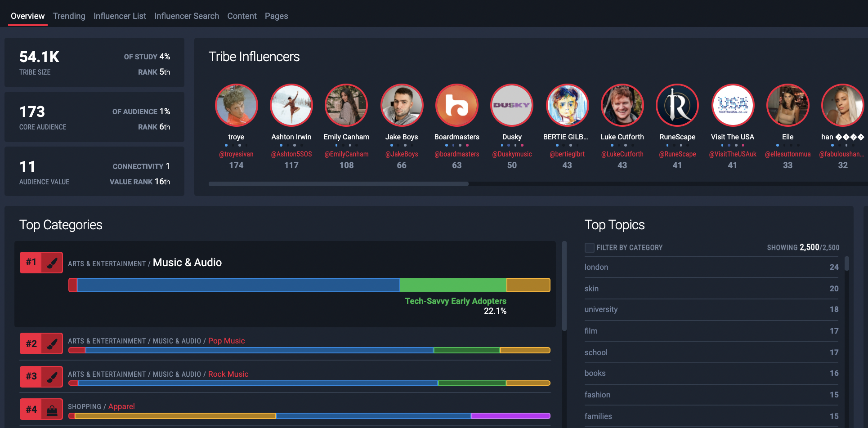Select Luke Cutforth's avatar
The height and width of the screenshot is (428, 868).
(x=622, y=105)
